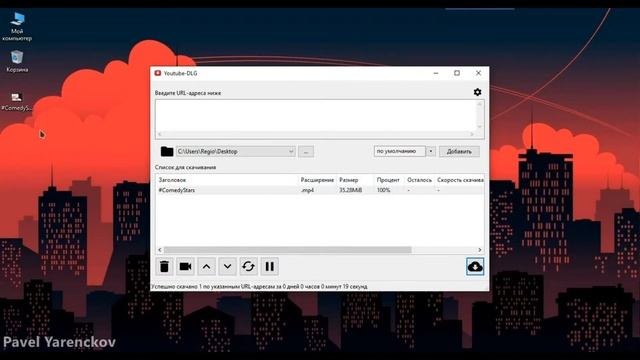Pause the downloads with pause button
This screenshot has width=640, height=360.
269,267
